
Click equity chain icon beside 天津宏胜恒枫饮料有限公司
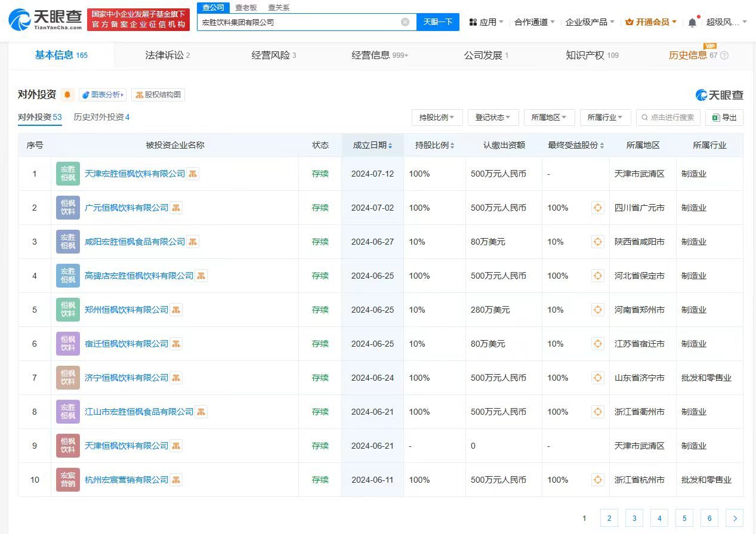(x=194, y=174)
